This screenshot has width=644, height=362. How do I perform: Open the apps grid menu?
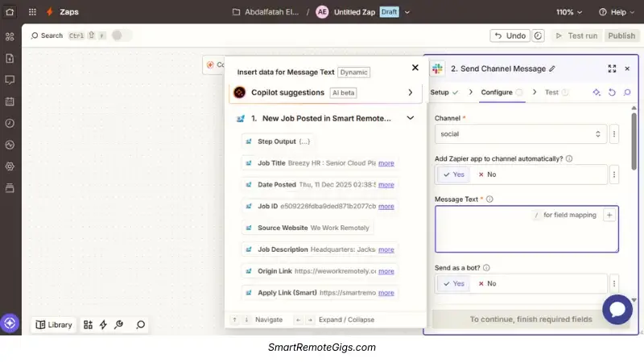click(x=32, y=12)
